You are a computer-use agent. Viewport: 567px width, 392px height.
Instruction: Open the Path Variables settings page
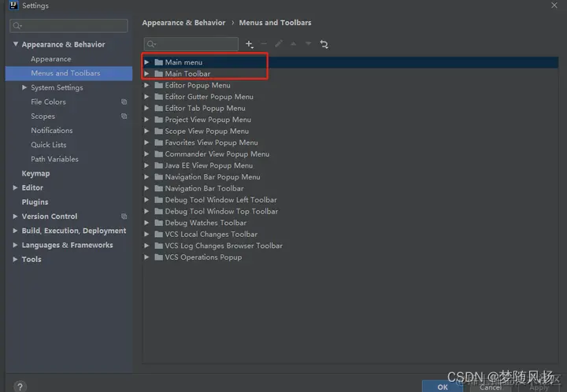(54, 159)
